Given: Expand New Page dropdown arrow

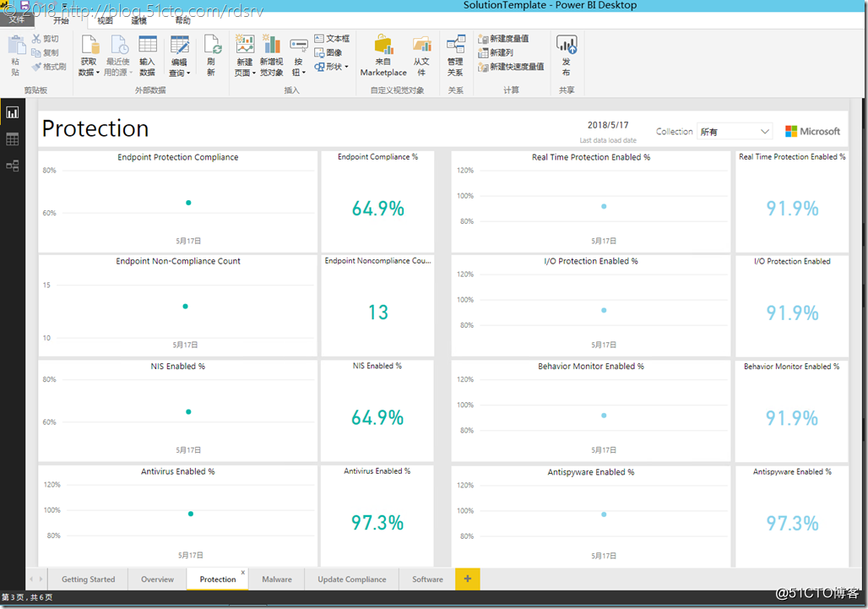Looking at the screenshot, I should (253, 73).
